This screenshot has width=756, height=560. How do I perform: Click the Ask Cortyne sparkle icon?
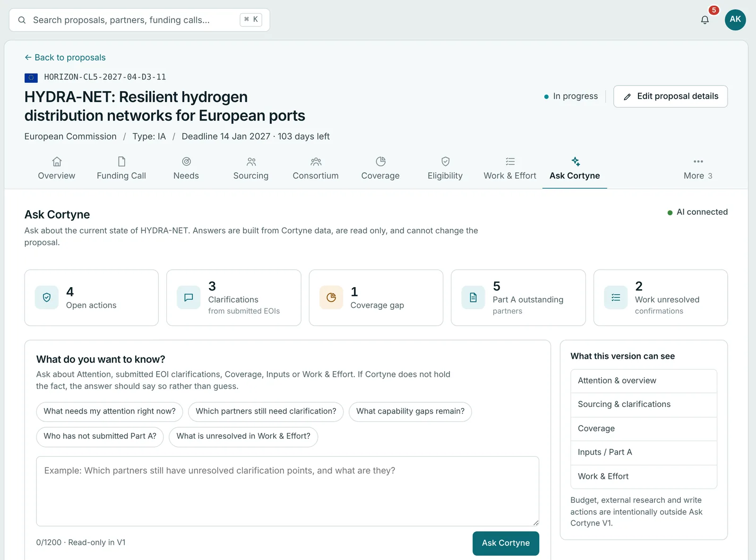coord(575,161)
